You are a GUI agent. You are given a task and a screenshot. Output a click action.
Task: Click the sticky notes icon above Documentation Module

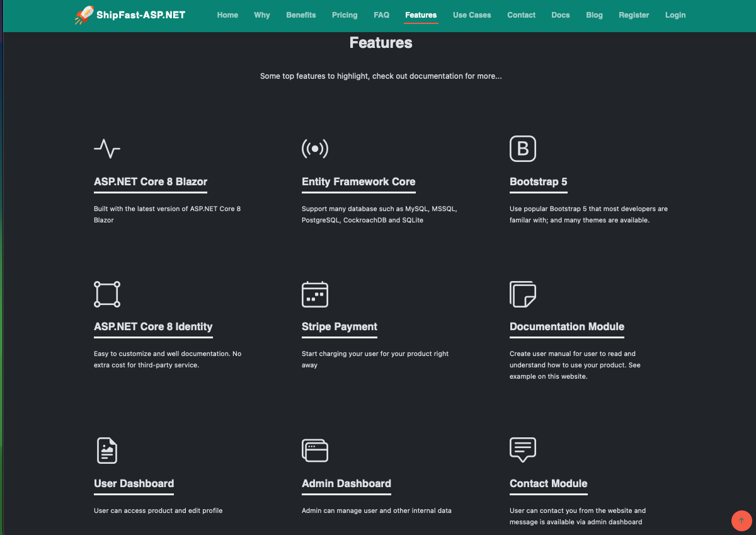coord(523,294)
